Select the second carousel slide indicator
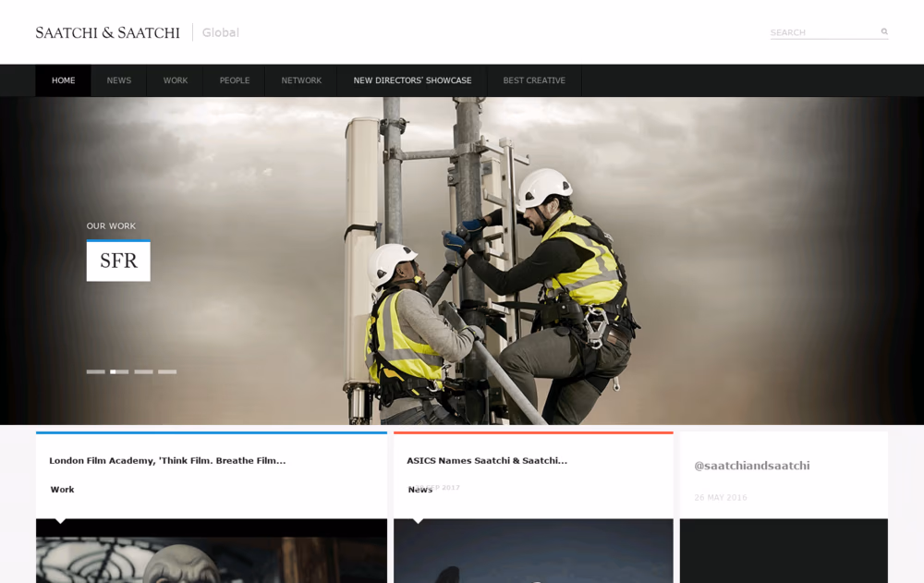 tap(119, 372)
